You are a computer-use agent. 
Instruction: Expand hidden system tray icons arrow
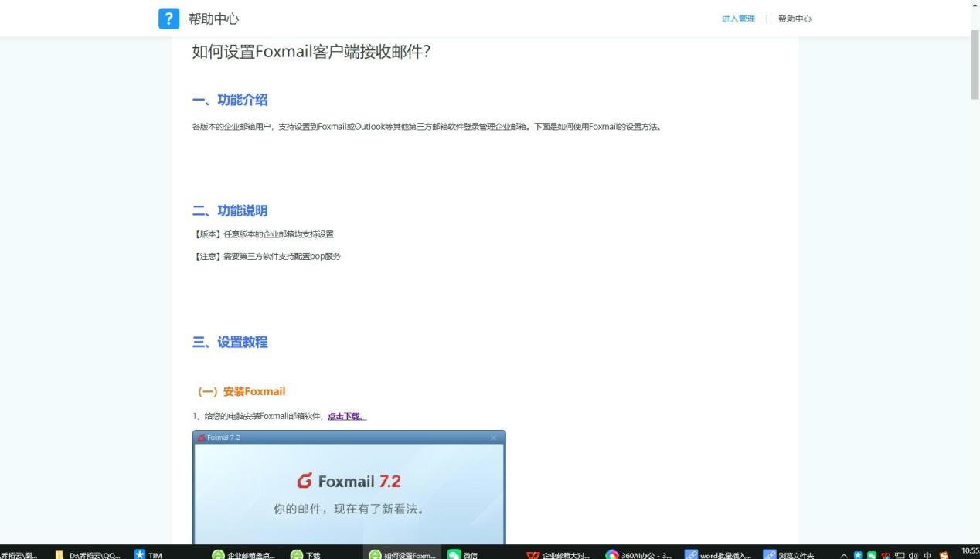click(844, 555)
